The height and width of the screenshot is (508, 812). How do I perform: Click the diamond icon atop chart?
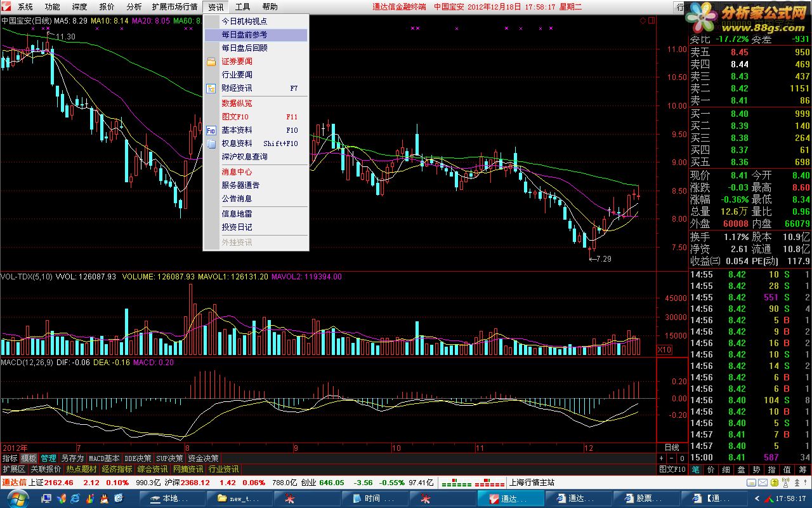pyautogui.click(x=643, y=20)
